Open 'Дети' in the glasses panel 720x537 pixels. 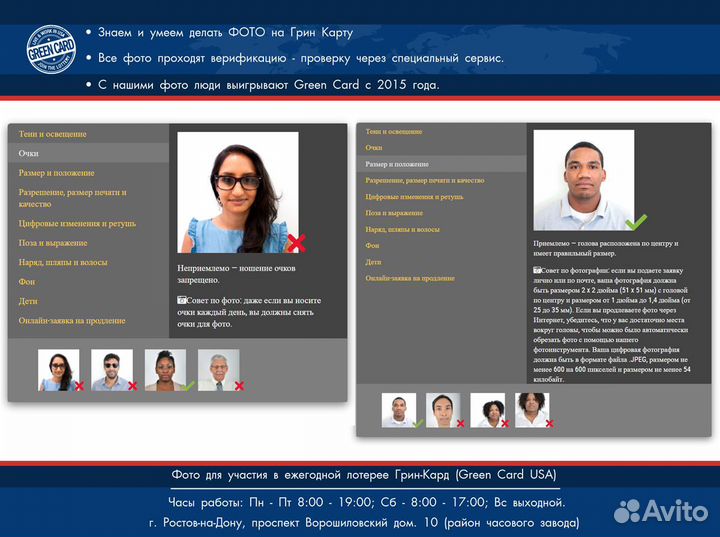point(28,301)
